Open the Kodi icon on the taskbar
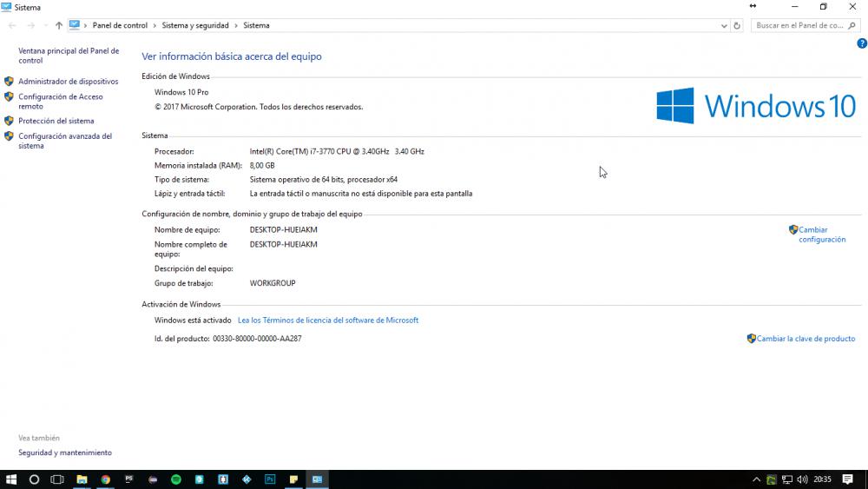 [x=247, y=479]
